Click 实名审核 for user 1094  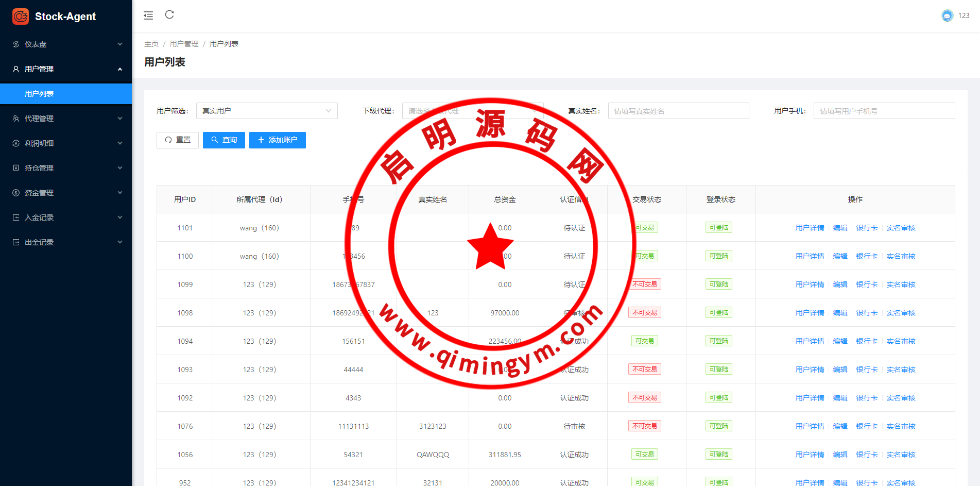[901, 341]
